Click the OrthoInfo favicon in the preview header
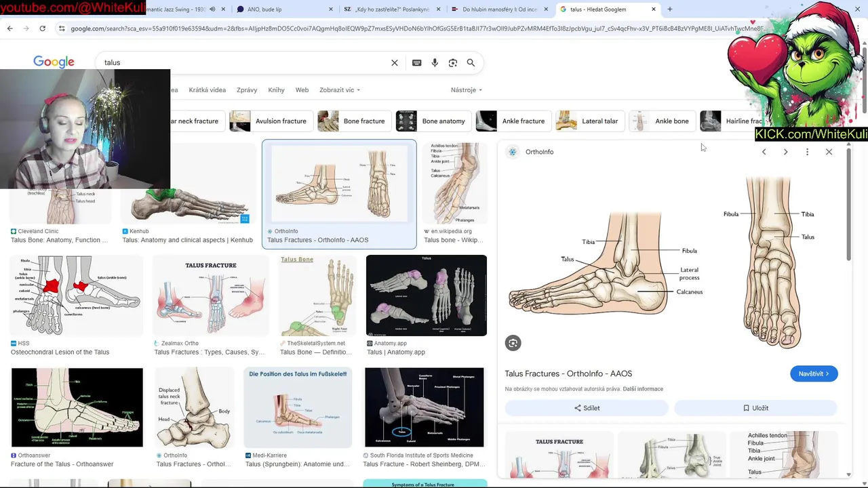Viewport: 868px width, 488px height. [x=513, y=152]
